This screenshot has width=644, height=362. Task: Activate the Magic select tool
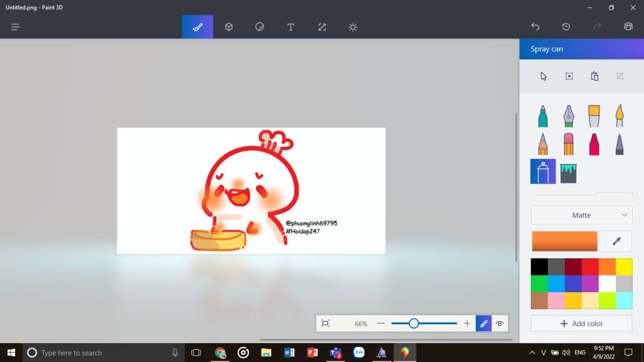click(569, 76)
